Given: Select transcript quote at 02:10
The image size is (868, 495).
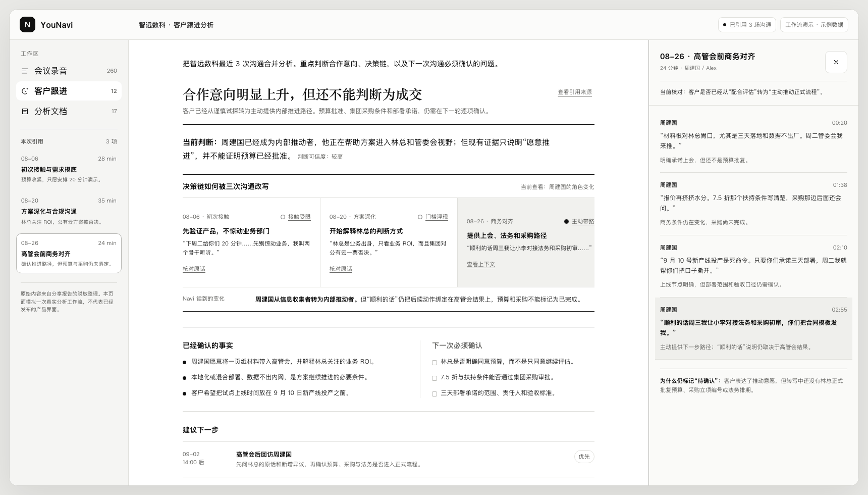Looking at the screenshot, I should (753, 266).
